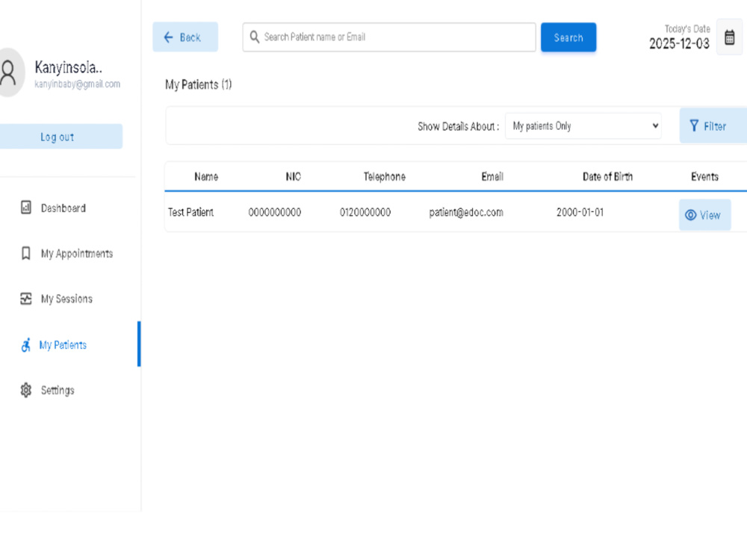Viewport: 747px width, 560px height.
Task: Open the My Sessions page
Action: tap(66, 299)
